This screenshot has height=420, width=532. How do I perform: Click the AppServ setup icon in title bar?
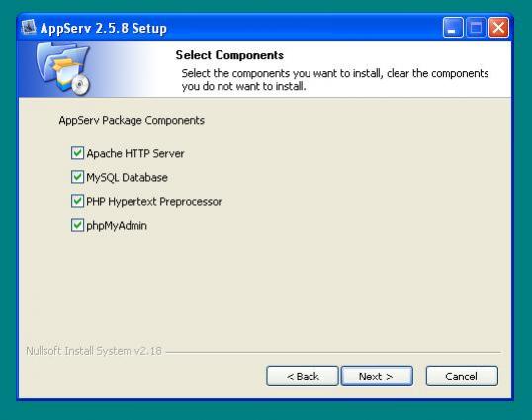[x=29, y=27]
